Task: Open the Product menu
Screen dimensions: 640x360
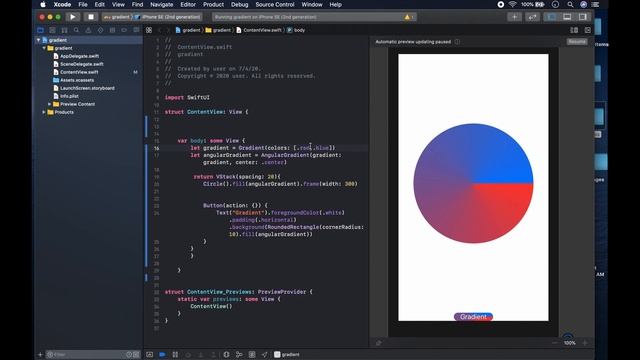Action: click(213, 4)
